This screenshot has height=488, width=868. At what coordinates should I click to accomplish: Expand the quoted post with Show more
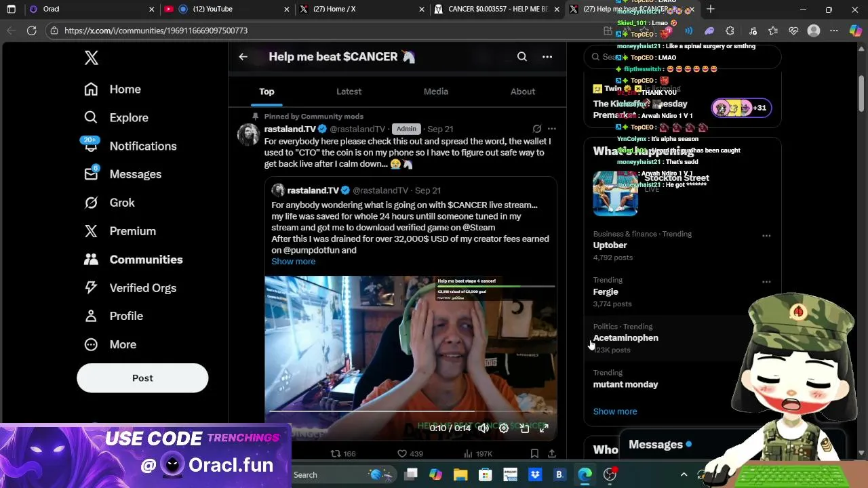[294, 262]
